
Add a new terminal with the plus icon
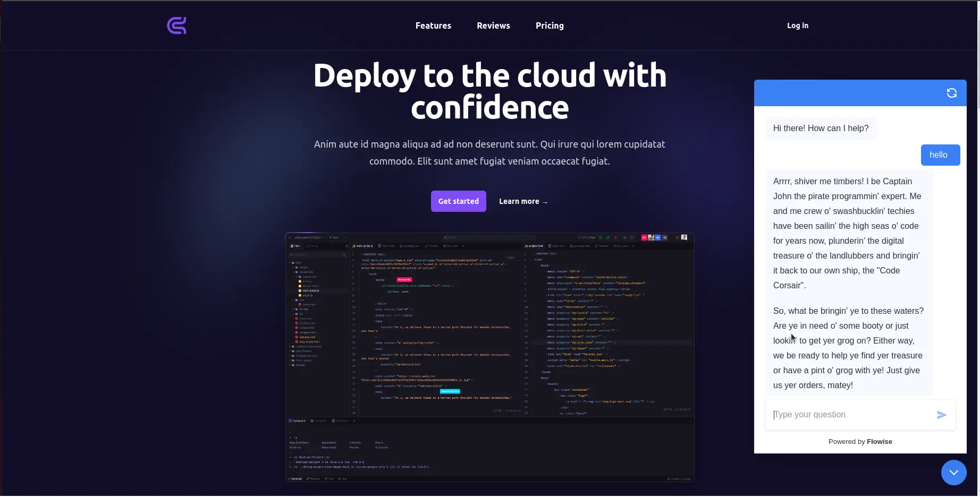point(354,421)
